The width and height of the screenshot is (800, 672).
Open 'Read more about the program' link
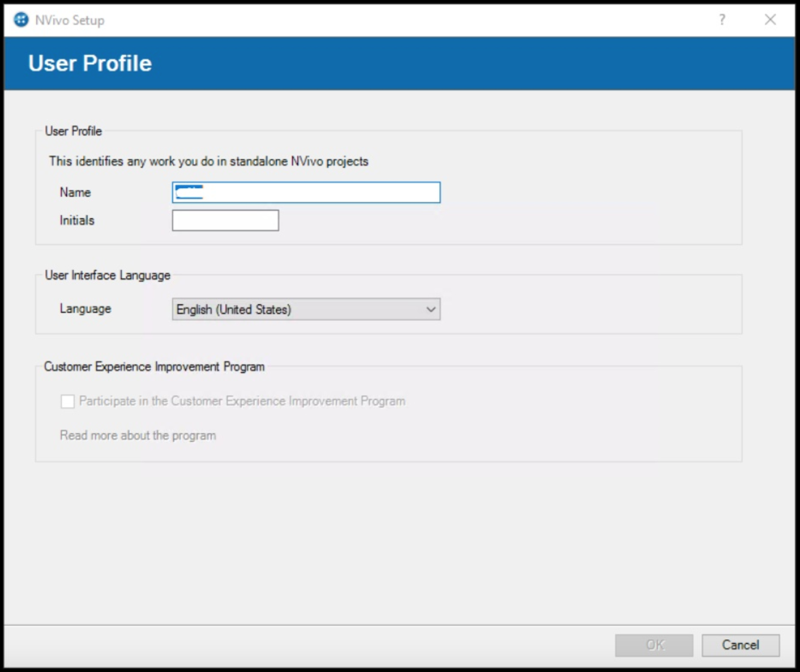pos(137,435)
